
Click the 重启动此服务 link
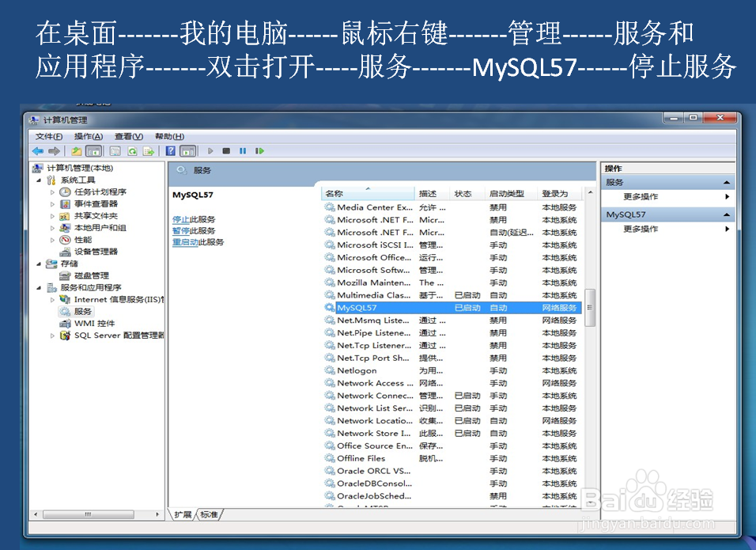191,243
